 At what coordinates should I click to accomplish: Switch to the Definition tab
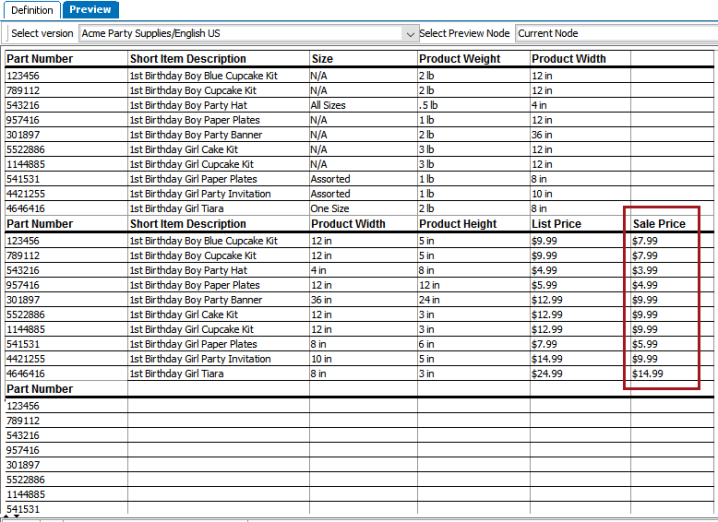(x=32, y=10)
